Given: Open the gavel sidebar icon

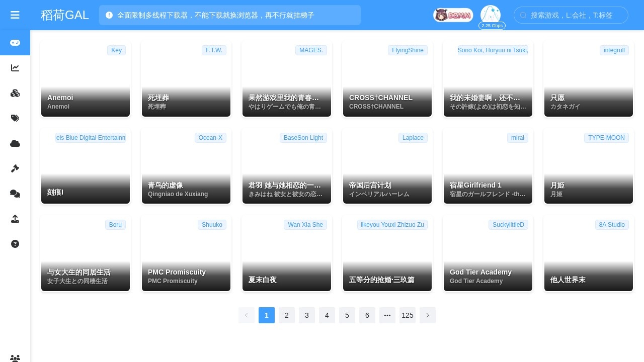Looking at the screenshot, I should [15, 168].
